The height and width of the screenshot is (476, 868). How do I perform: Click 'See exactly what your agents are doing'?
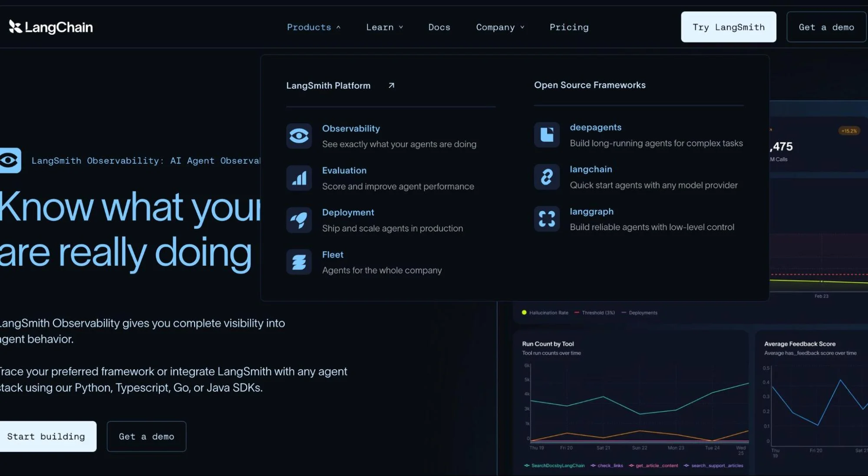click(x=399, y=144)
